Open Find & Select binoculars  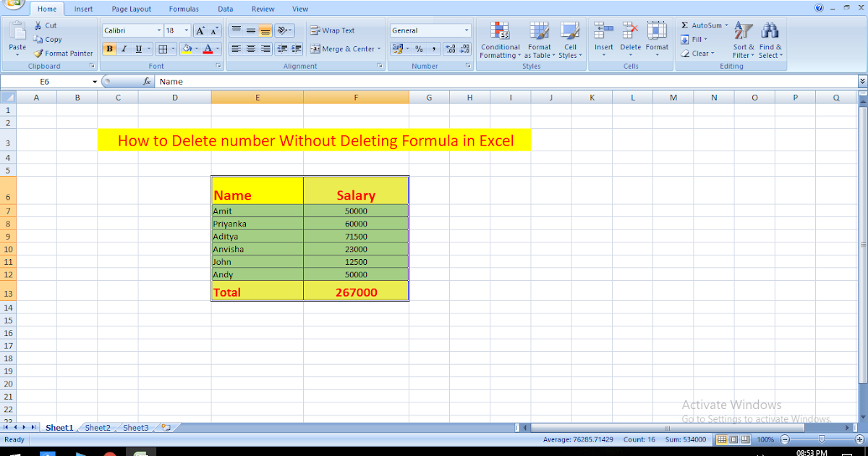[x=770, y=31]
